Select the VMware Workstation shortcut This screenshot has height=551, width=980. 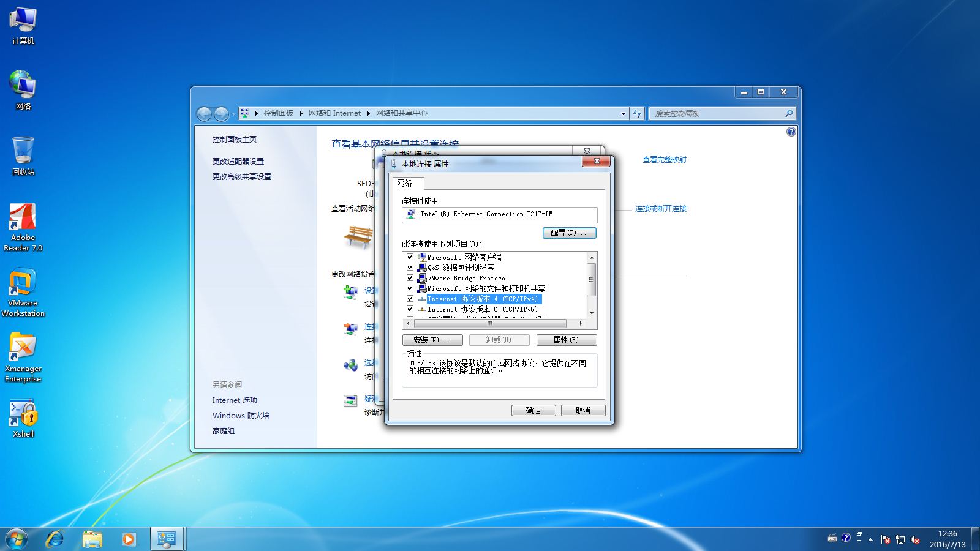[23, 293]
